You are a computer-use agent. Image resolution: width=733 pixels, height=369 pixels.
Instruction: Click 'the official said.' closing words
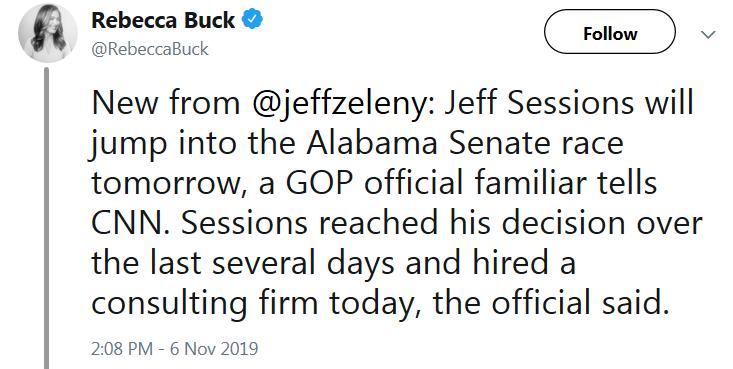[x=552, y=303]
